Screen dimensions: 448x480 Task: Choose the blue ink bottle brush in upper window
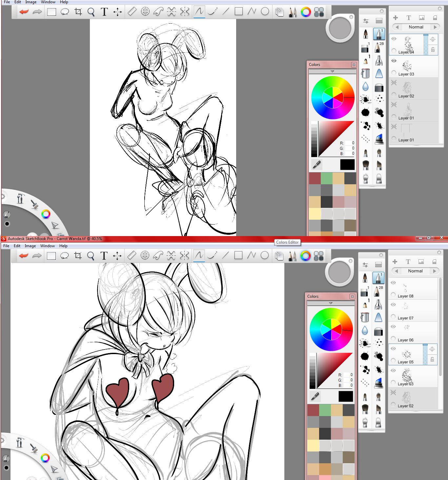[379, 139]
